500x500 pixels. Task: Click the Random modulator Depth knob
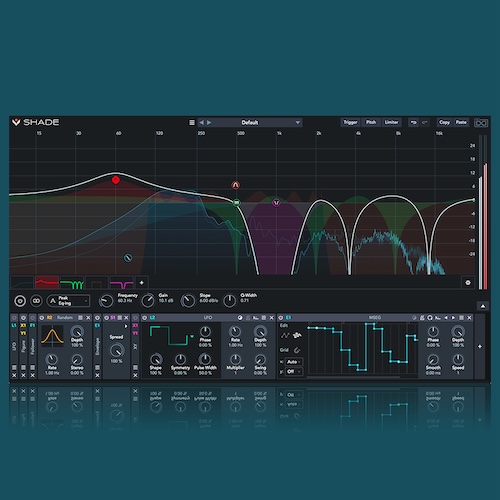coord(77,332)
